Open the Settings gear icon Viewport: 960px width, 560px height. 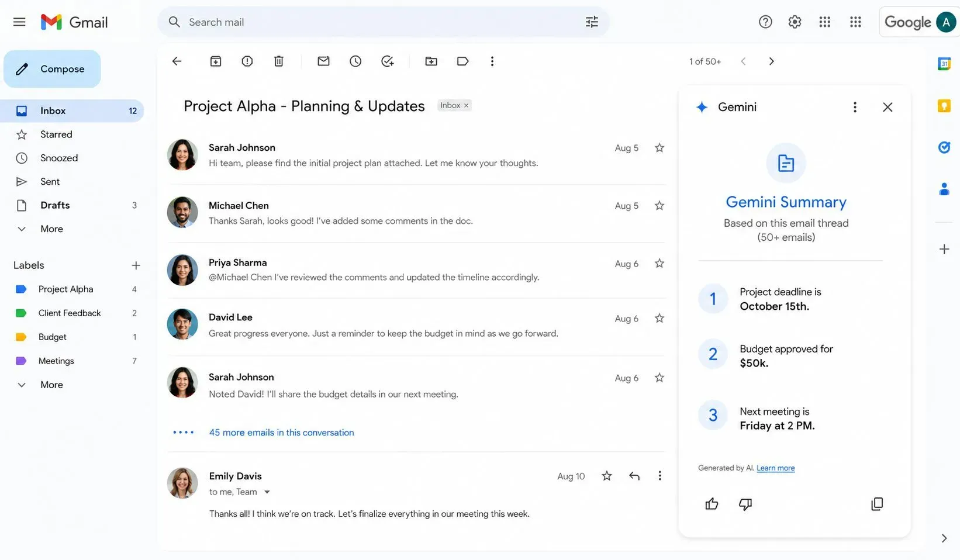point(795,22)
